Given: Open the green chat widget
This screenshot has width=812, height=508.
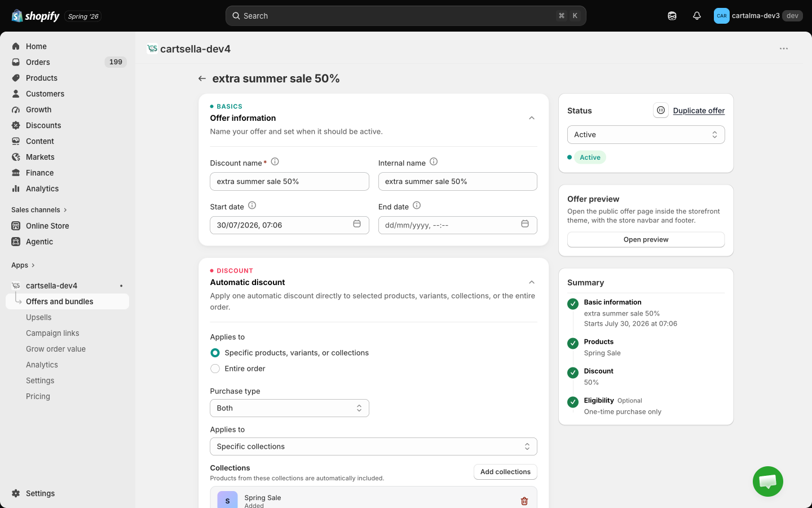Looking at the screenshot, I should click(768, 481).
